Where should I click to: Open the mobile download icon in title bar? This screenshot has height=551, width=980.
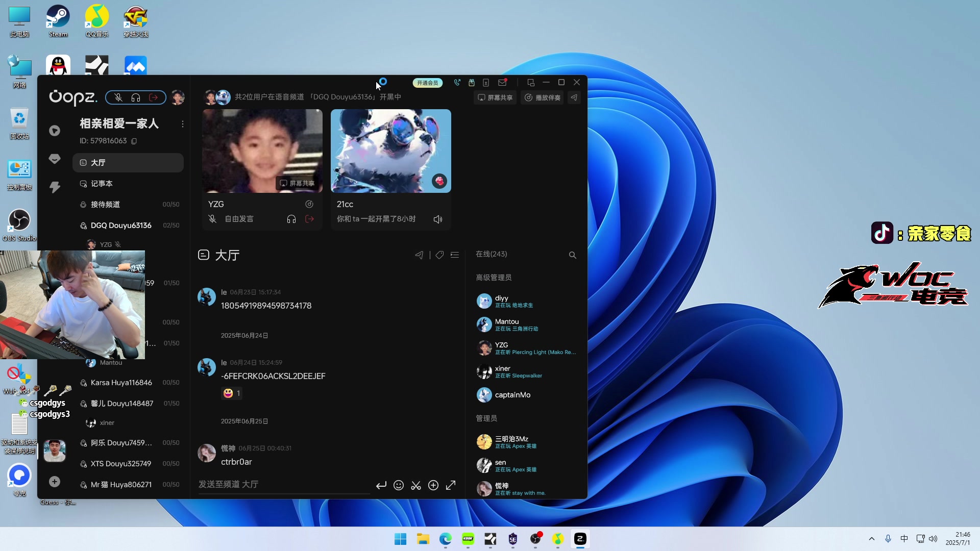pos(486,83)
